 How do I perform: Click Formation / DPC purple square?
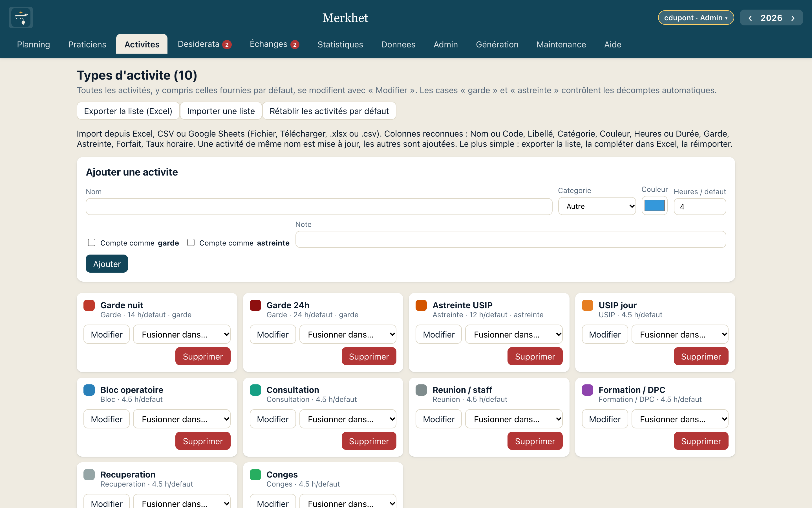[588, 390]
